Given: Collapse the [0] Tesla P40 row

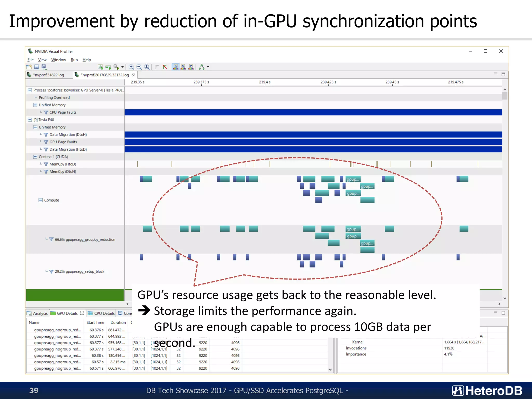Looking at the screenshot, I should pos(30,120).
